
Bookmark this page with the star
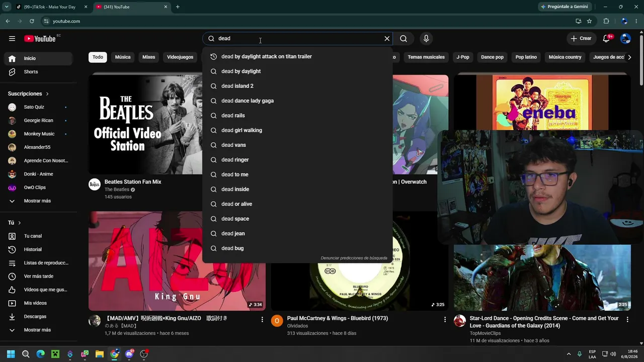pos(589,21)
